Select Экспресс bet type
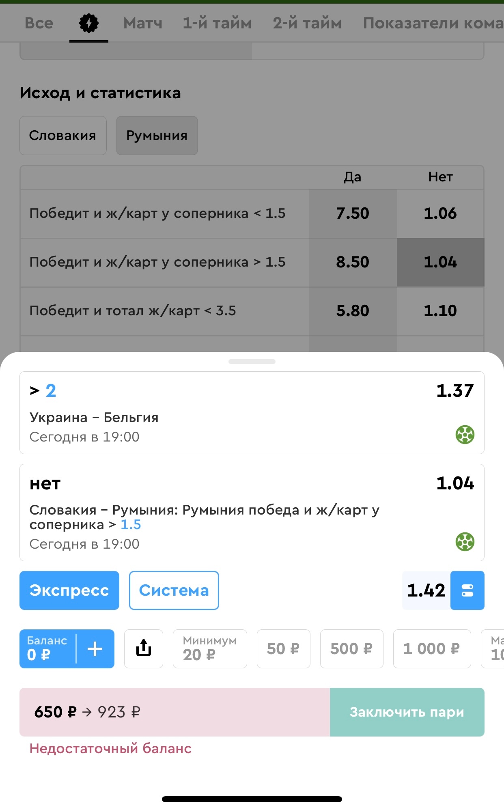The height and width of the screenshot is (812, 504). pyautogui.click(x=69, y=590)
